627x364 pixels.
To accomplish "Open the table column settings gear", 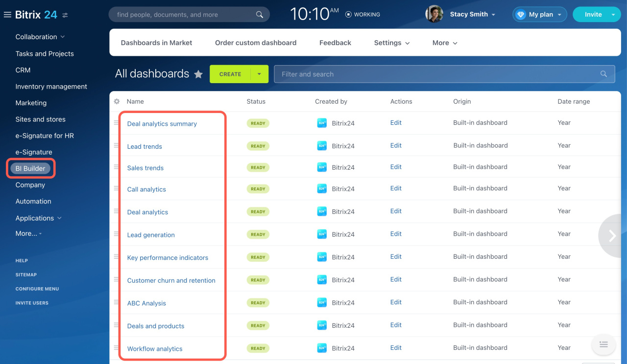I will pos(117,101).
